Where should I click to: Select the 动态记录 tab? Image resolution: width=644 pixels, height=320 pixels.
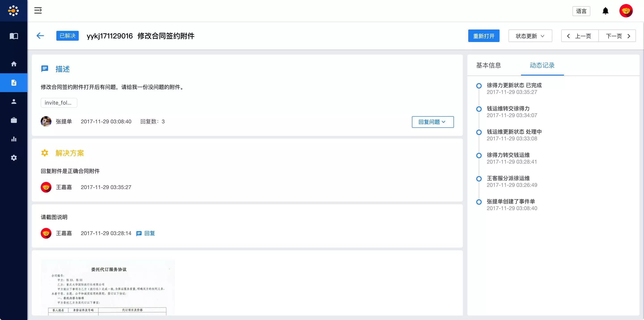pos(542,65)
